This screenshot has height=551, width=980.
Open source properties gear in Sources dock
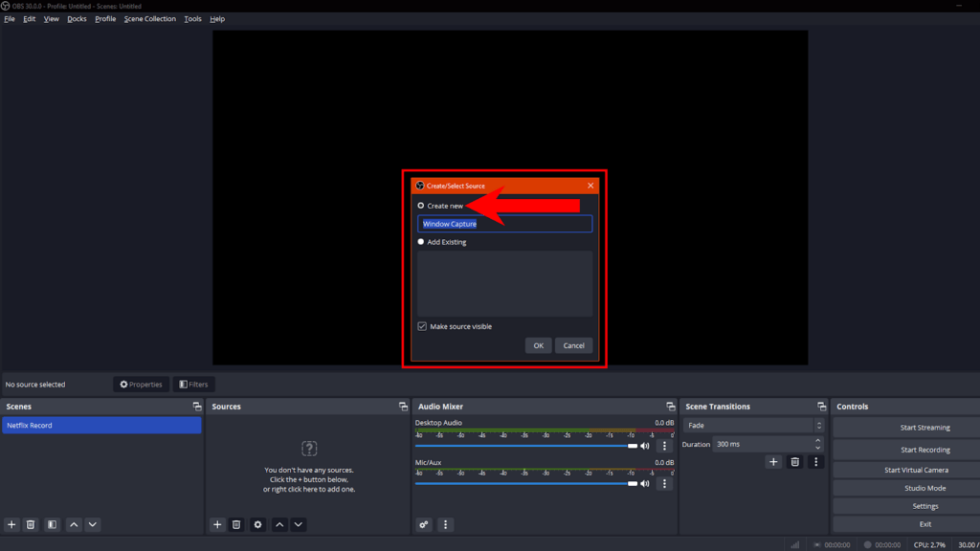257,525
